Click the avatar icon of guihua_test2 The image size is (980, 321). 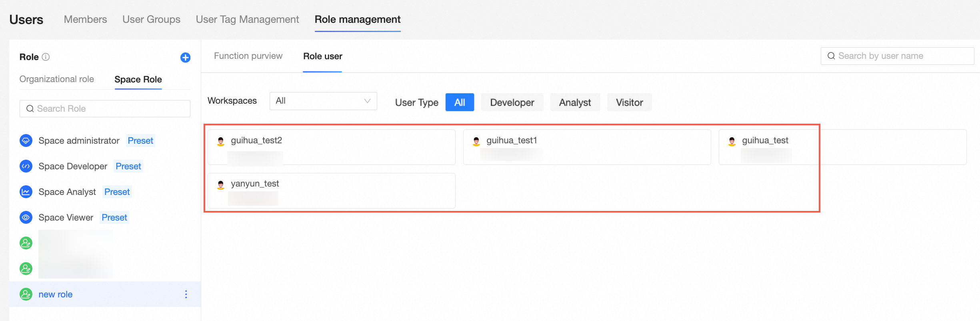click(220, 141)
